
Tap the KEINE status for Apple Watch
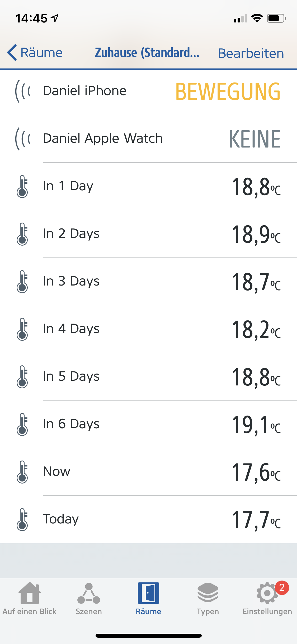(x=254, y=139)
